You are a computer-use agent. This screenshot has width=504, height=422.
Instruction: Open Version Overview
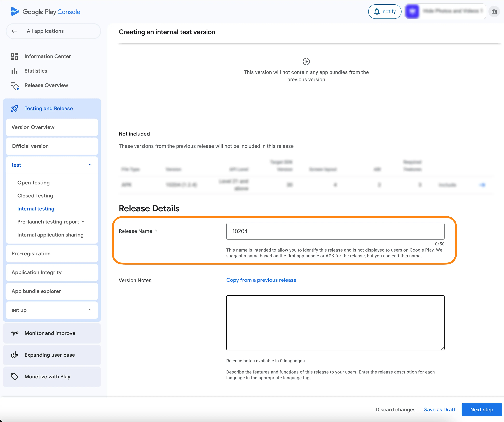click(x=52, y=127)
